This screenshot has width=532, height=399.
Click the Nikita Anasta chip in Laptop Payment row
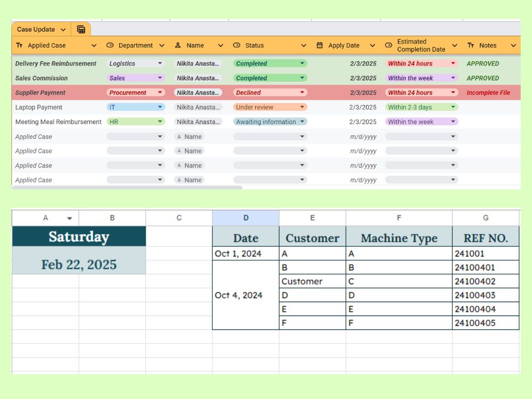[198, 107]
